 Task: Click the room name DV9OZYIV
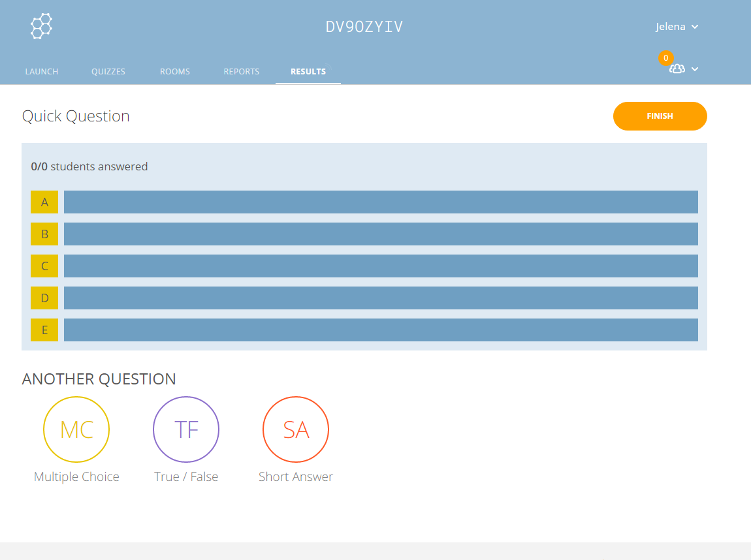pos(364,27)
